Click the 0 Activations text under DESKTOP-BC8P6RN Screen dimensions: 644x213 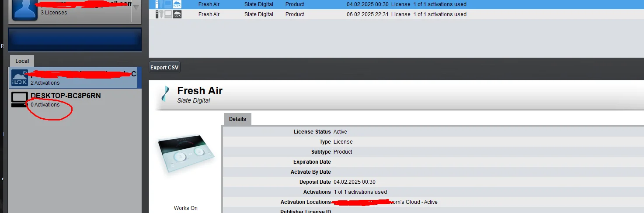[45, 105]
